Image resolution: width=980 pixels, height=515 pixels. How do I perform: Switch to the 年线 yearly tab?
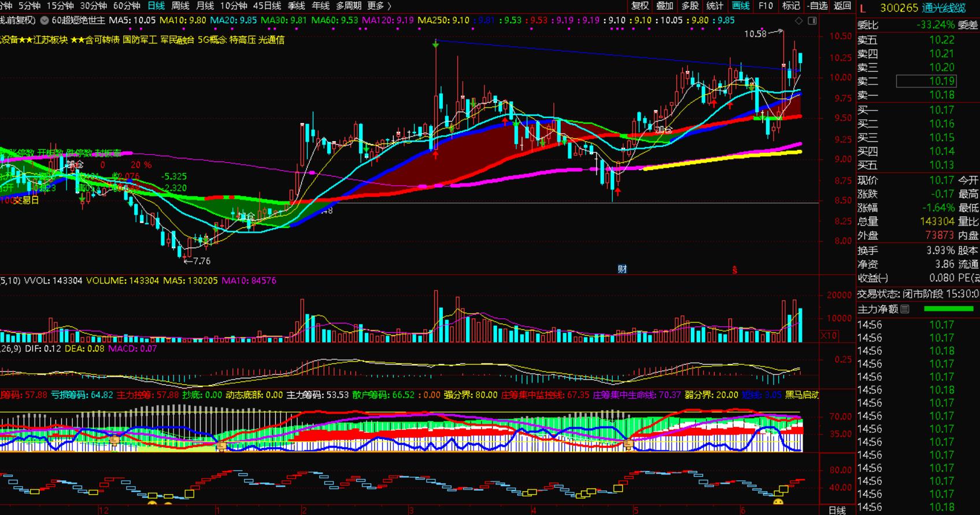pos(320,6)
